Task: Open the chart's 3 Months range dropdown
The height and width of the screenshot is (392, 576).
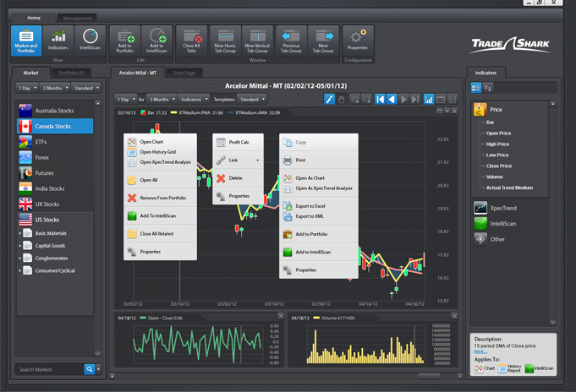Action: click(162, 100)
